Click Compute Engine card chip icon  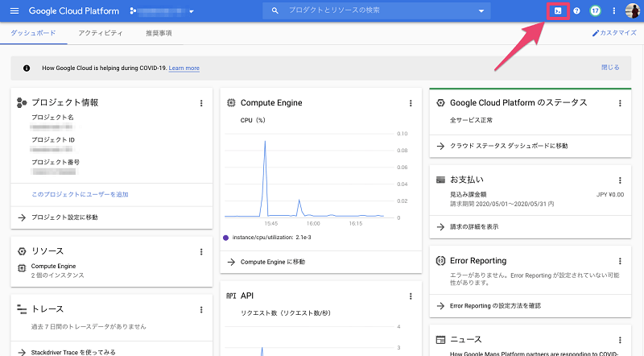tap(231, 103)
